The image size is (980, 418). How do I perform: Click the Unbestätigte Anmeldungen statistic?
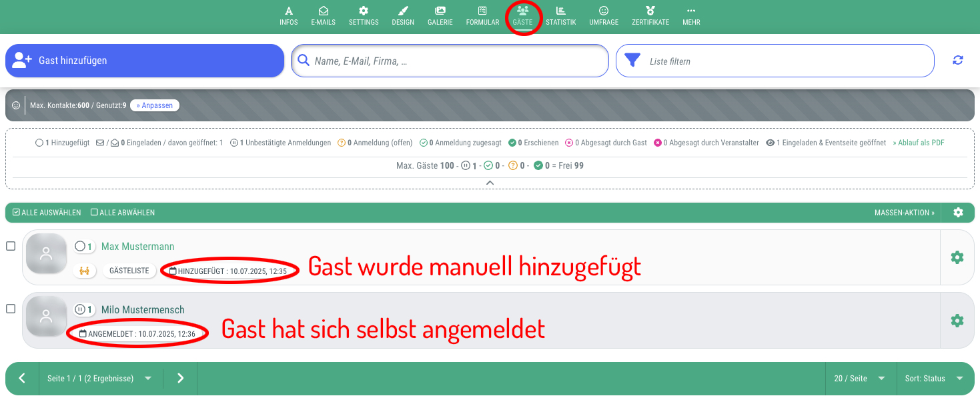280,143
